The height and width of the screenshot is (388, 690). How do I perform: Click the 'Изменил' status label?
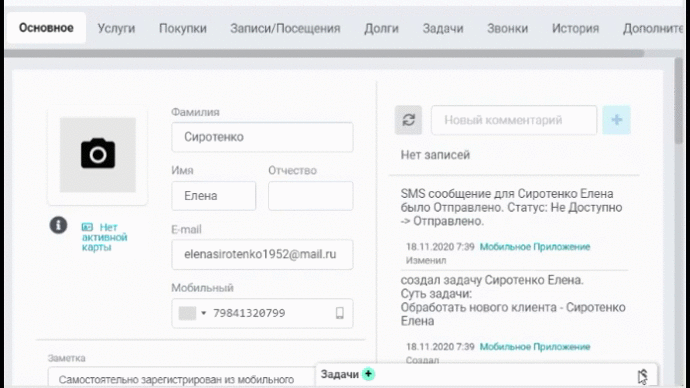coord(426,260)
